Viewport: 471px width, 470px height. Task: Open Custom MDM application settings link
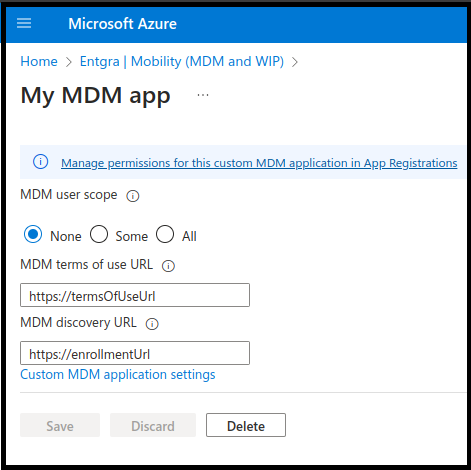tap(118, 375)
